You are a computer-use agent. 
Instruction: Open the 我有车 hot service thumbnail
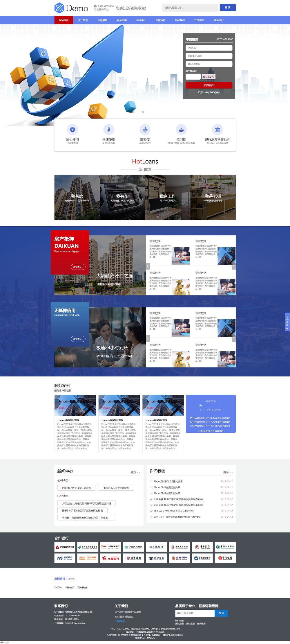tap(122, 198)
